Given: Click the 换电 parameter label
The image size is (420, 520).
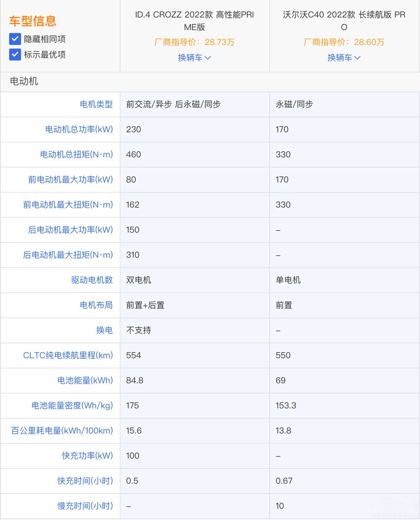Looking at the screenshot, I should coord(105,330).
